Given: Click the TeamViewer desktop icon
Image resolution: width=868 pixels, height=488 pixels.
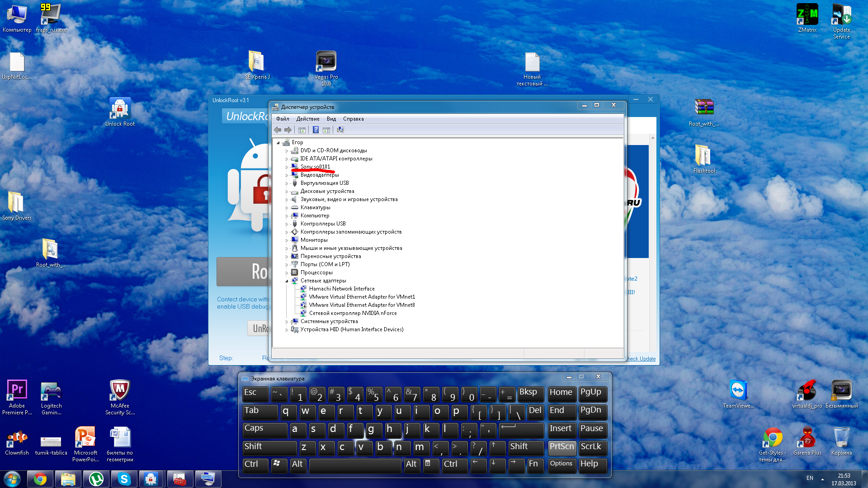Looking at the screenshot, I should [738, 394].
